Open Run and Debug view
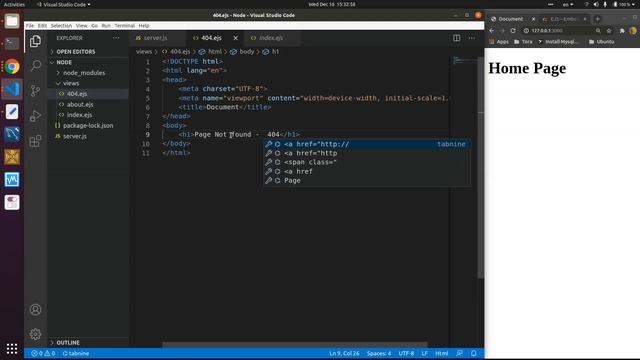 point(36,116)
